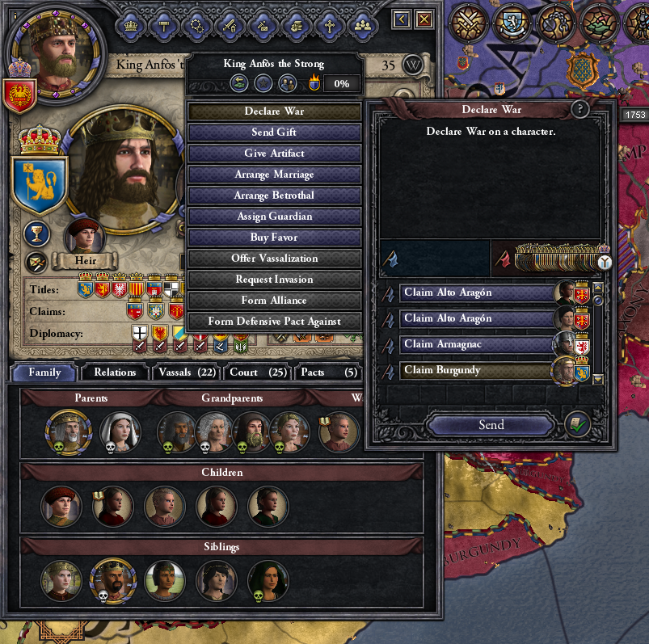This screenshot has height=644, width=649.
Task: Click the Send button
Action: (491, 425)
